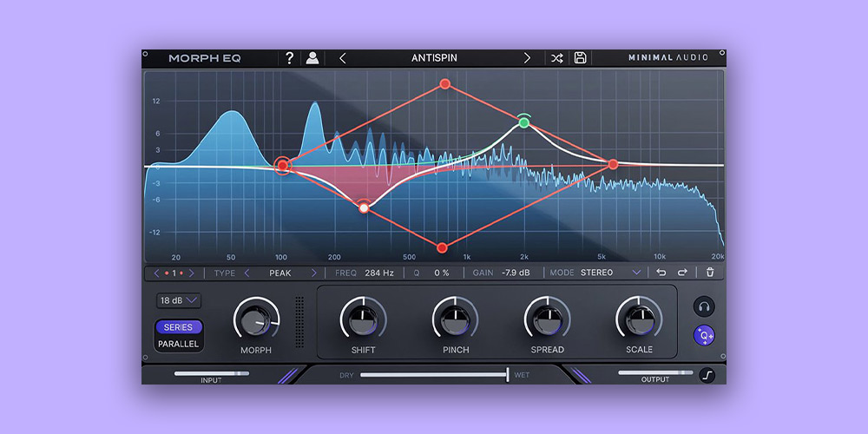The width and height of the screenshot is (868, 434).
Task: Click the MORPH EQ title
Action: [x=204, y=58]
